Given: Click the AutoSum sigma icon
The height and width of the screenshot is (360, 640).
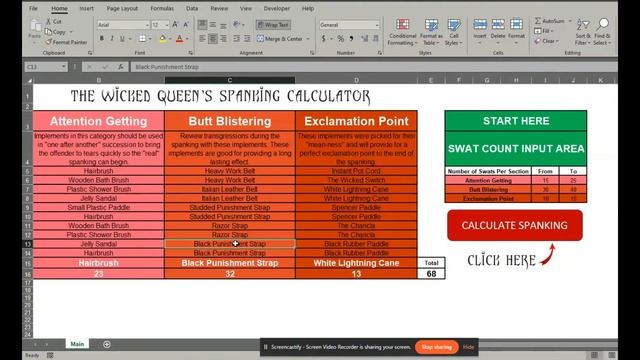Looking at the screenshot, I should [538, 21].
